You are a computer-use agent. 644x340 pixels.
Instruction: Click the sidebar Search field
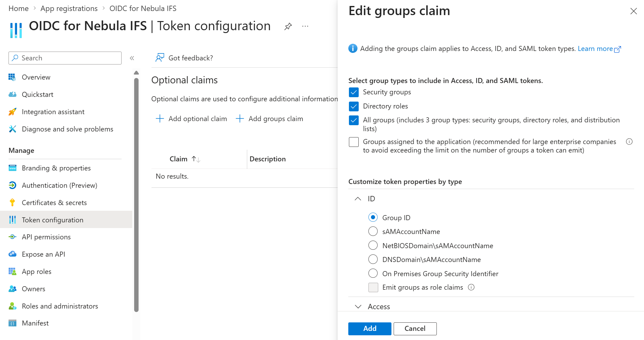coord(65,58)
